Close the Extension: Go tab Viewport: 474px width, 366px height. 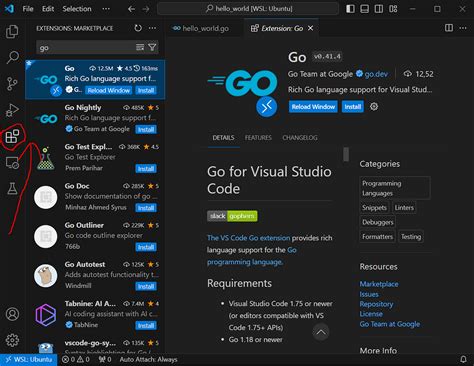point(311,28)
